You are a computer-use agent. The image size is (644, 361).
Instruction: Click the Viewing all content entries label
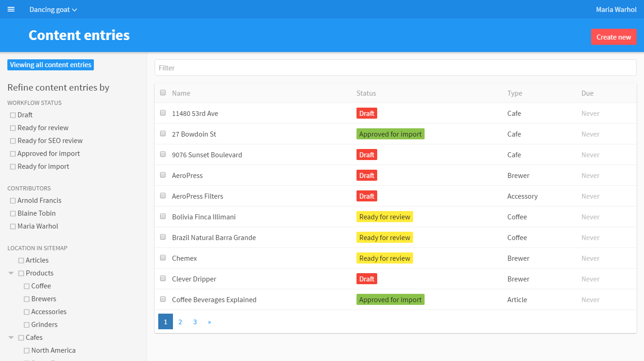pyautogui.click(x=51, y=65)
